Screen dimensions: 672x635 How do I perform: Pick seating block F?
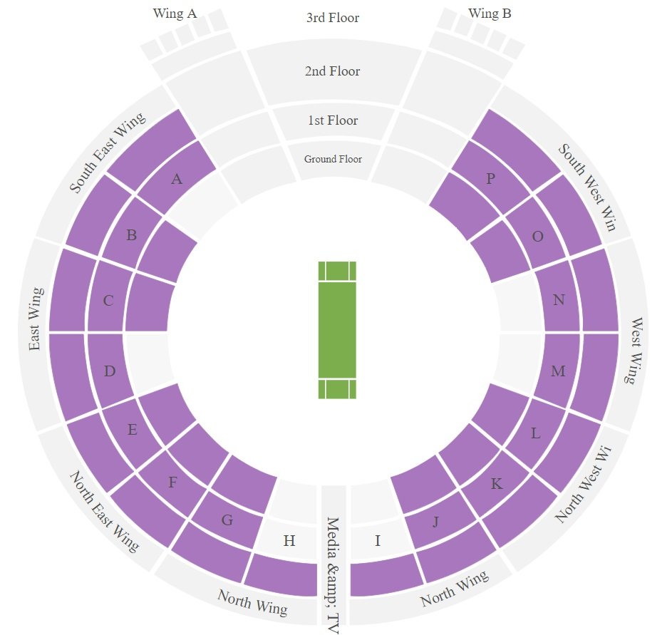pos(172,482)
